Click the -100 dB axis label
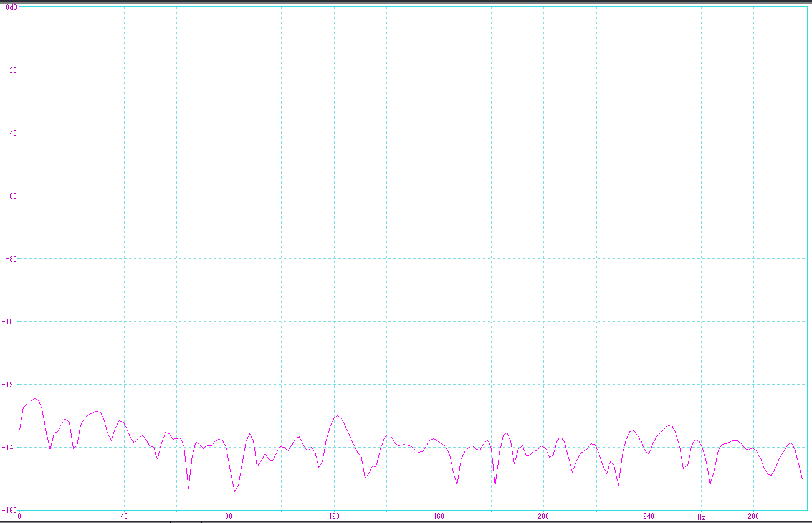 click(9, 322)
